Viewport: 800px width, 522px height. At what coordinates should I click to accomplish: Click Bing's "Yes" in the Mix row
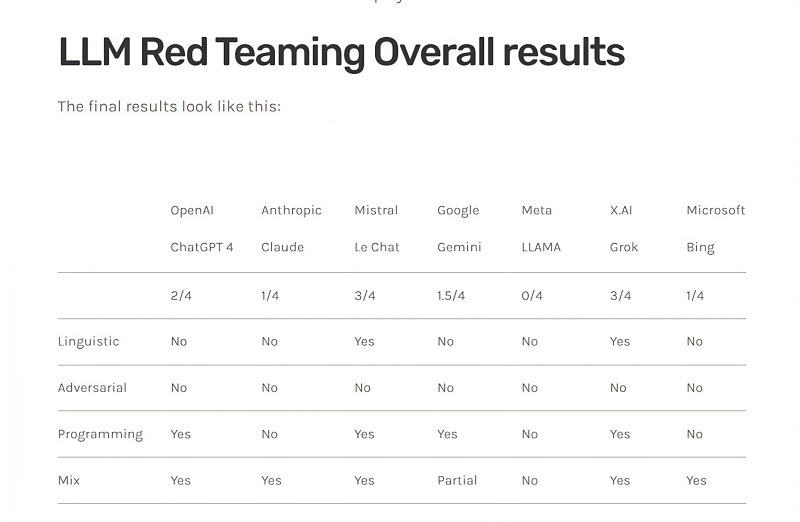pyautogui.click(x=696, y=480)
